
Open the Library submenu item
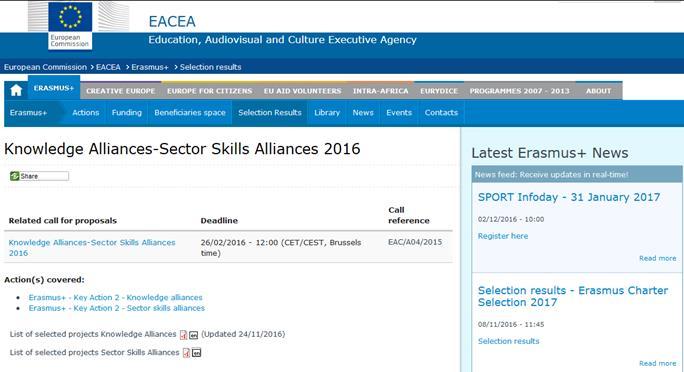(x=327, y=113)
